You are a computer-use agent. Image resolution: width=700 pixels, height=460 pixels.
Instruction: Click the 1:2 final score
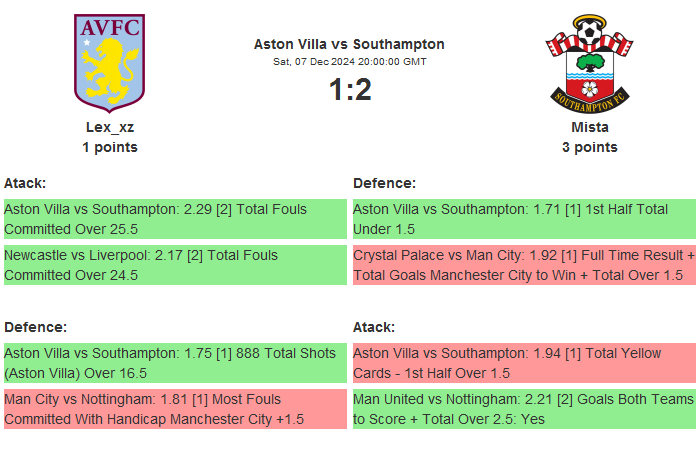[349, 90]
